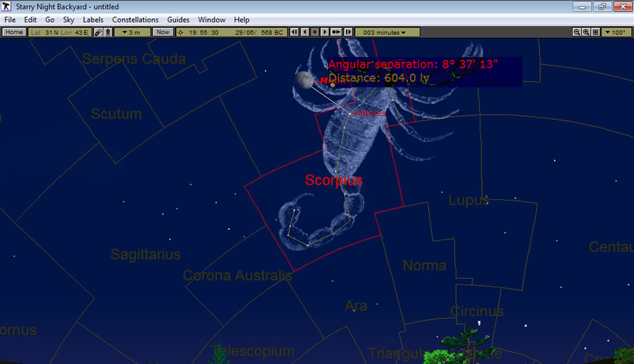
Task: Open the 003 minutes time step dropdown
Action: coord(387,32)
